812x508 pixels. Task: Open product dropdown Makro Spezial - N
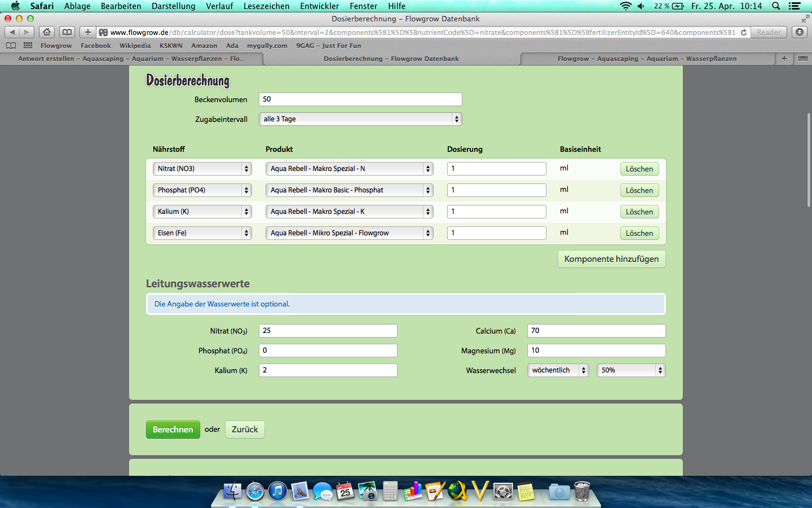[x=349, y=169]
